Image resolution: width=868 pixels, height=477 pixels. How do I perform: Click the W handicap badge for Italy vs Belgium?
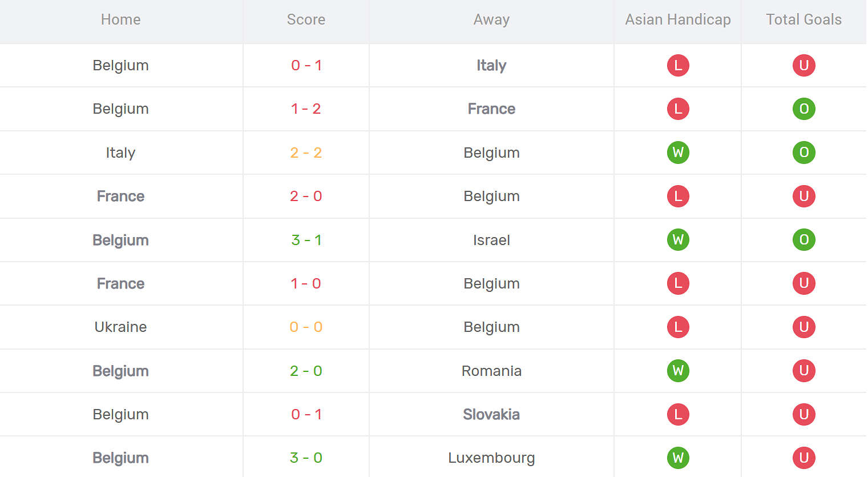tap(678, 153)
